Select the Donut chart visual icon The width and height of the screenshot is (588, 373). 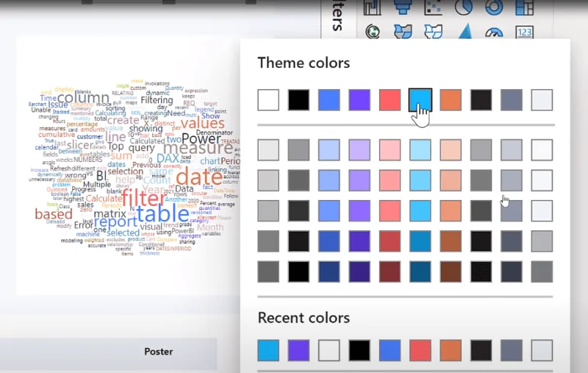click(x=494, y=7)
